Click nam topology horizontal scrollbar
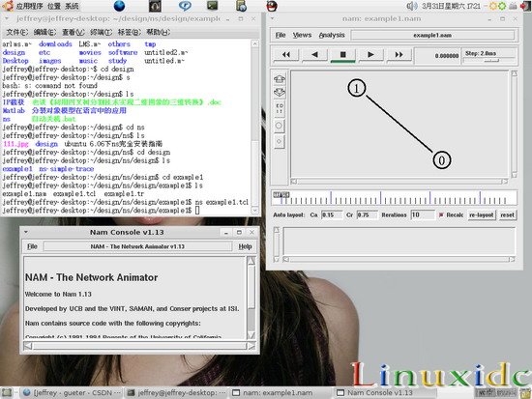This screenshot has height=399, width=532. click(399, 182)
